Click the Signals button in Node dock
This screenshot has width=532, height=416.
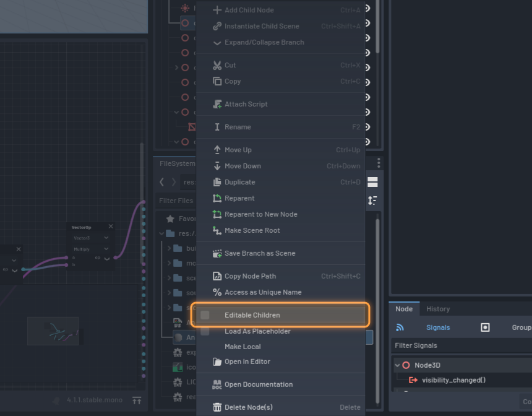pos(438,327)
